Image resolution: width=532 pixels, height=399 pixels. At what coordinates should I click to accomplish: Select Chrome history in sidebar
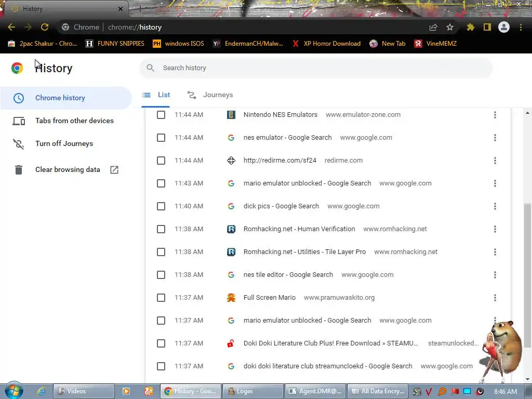pos(66,98)
